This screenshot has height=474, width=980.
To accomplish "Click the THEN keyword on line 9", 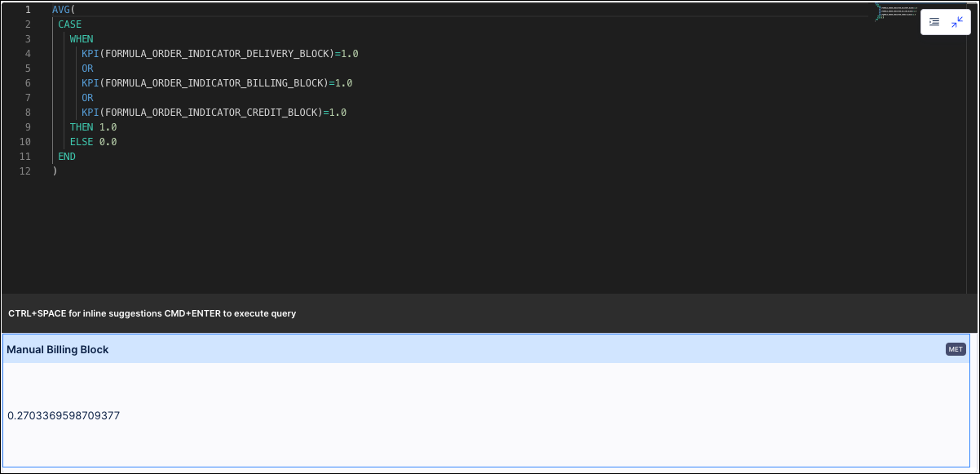I will [x=82, y=127].
